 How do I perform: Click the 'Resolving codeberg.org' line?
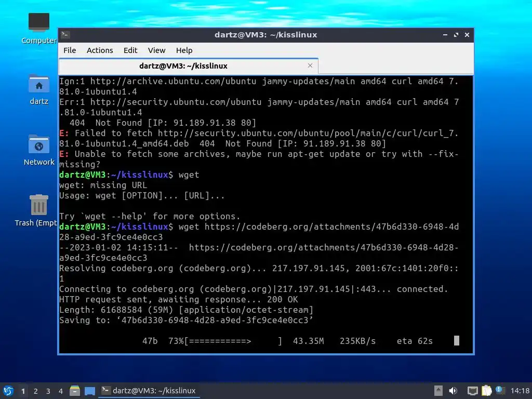[259, 273]
